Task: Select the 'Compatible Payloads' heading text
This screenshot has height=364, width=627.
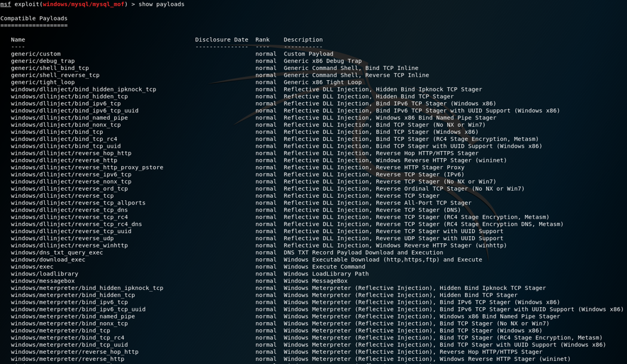Action: pyautogui.click(x=34, y=19)
